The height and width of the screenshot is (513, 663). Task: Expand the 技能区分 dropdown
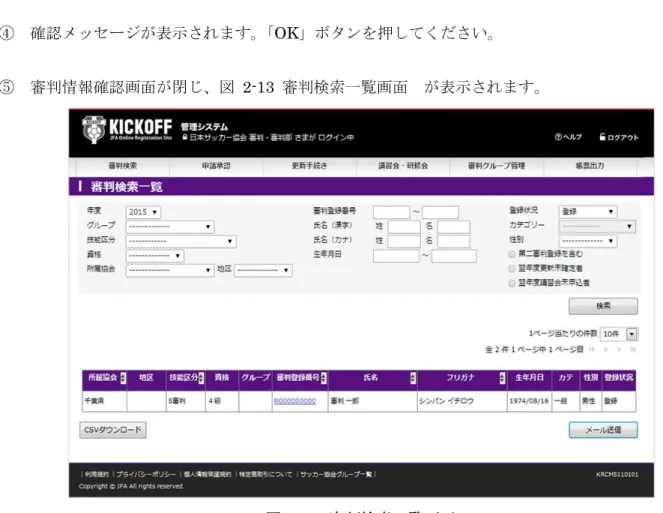click(181, 241)
